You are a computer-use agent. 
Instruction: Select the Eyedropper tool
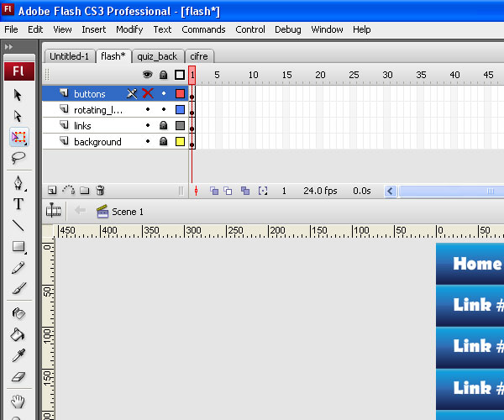[x=18, y=355]
